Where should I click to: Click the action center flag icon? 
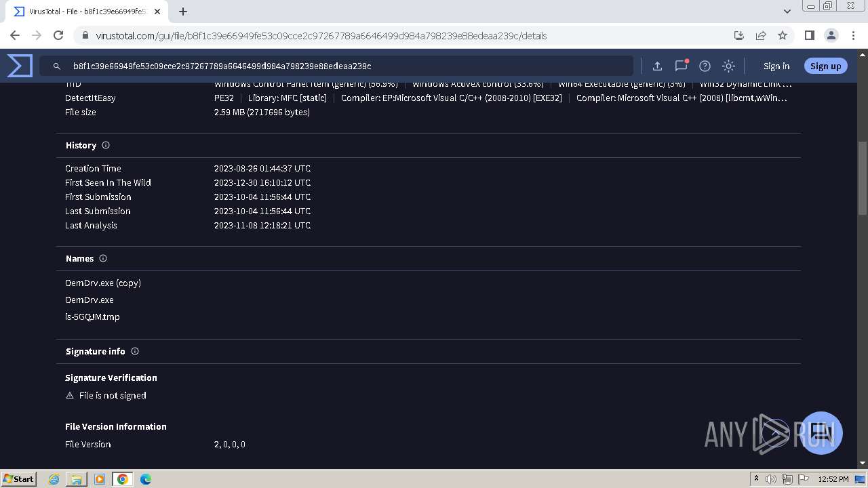(x=803, y=479)
